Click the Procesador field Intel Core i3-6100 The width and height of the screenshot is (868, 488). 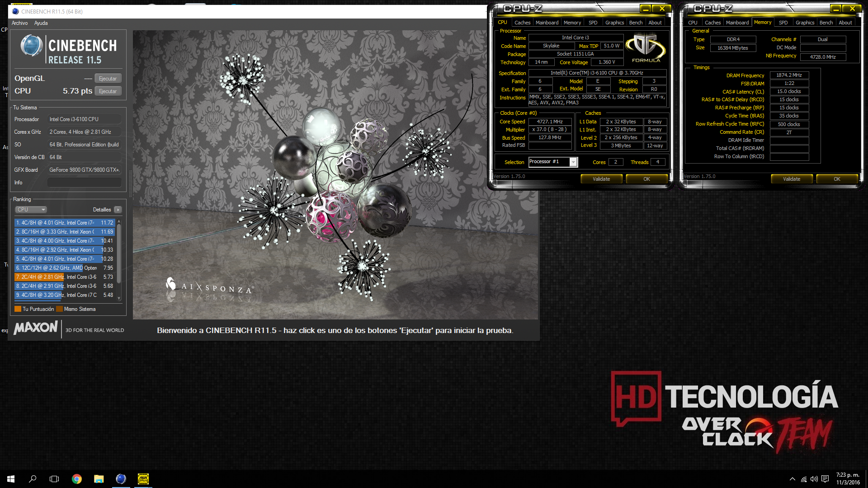[84, 119]
